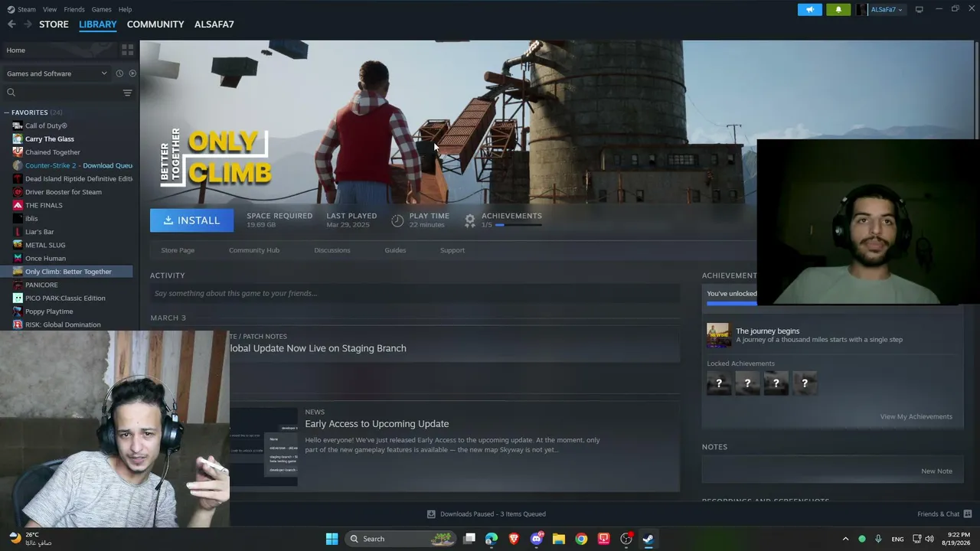Open Windows Start menu
This screenshot has height=551, width=980.
coord(332,539)
